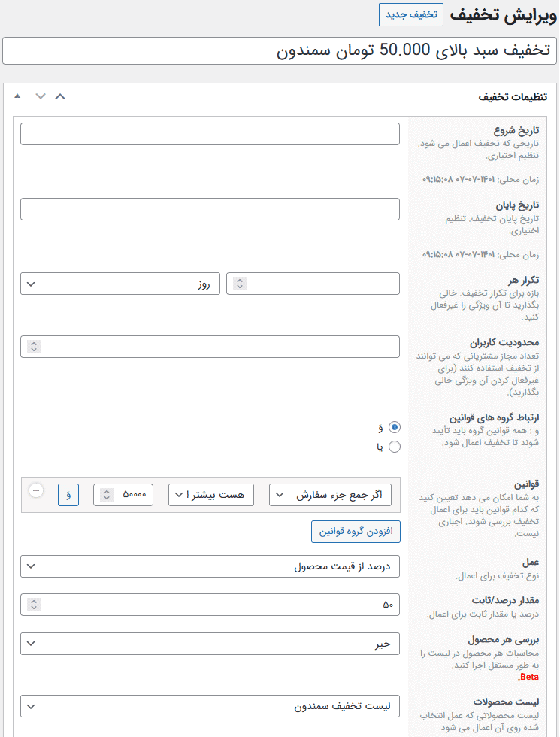Open the لیست تخفیف سمندون dropdown
The image size is (560, 737).
pos(210,706)
